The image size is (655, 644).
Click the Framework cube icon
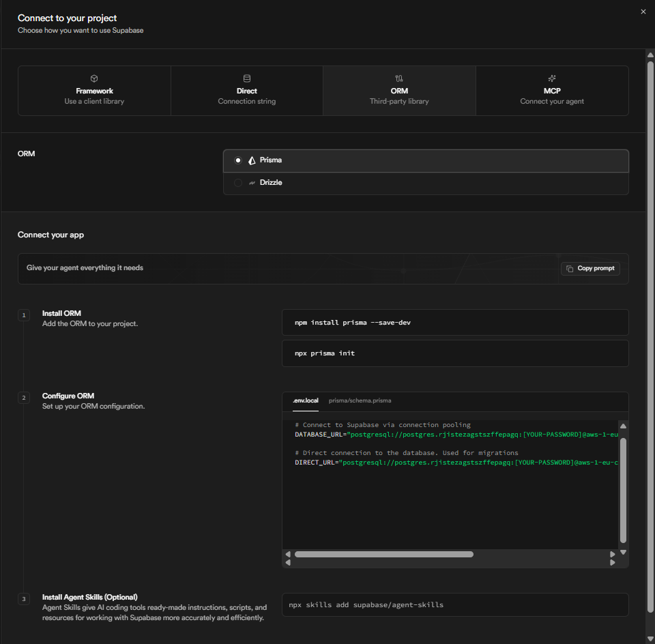tap(94, 78)
